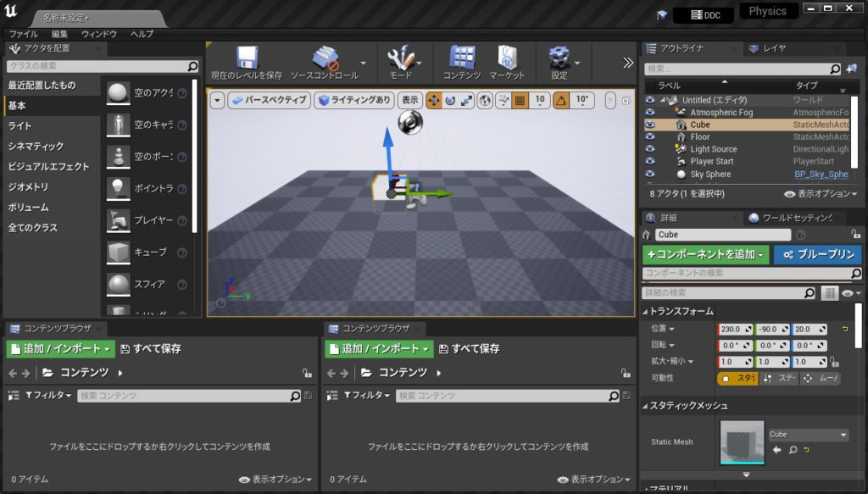Click the Outliner search field
This screenshot has width=868, height=494.
click(743, 69)
